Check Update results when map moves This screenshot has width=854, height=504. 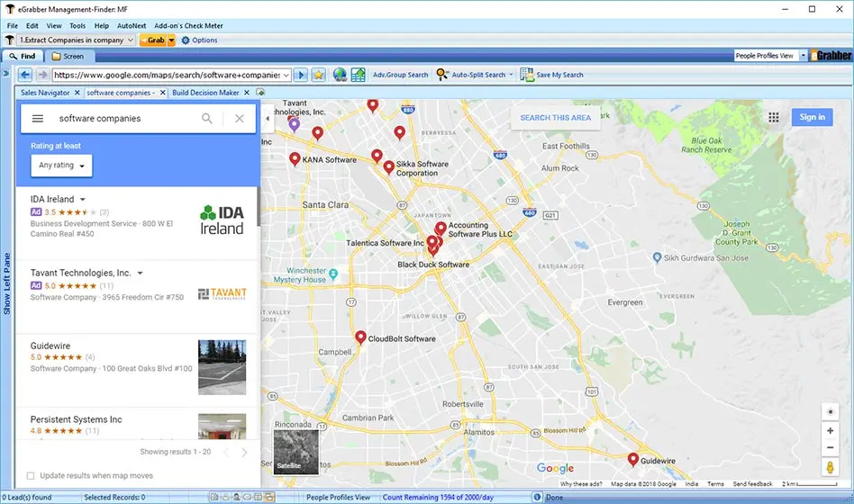click(x=31, y=476)
